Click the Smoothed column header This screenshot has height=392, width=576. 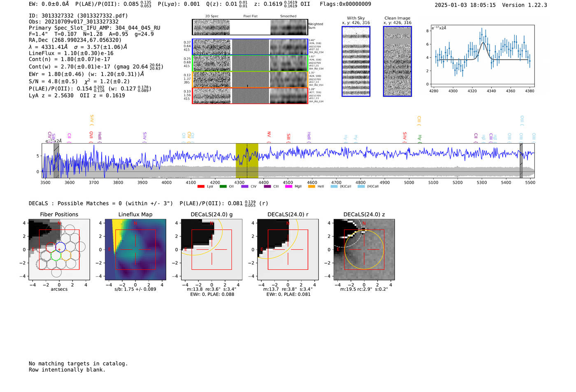288,16
